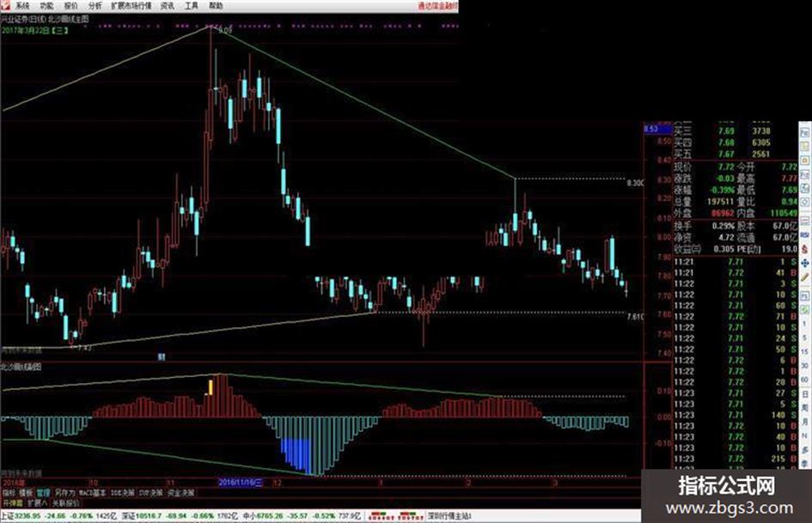Click the red dollar sign icon

click(805, 248)
